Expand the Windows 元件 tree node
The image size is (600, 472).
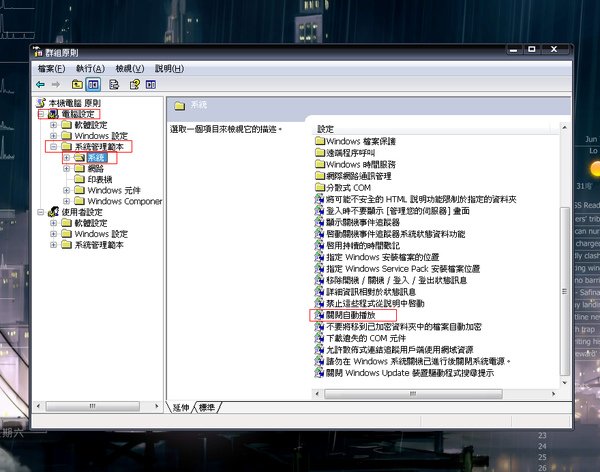pos(67,190)
